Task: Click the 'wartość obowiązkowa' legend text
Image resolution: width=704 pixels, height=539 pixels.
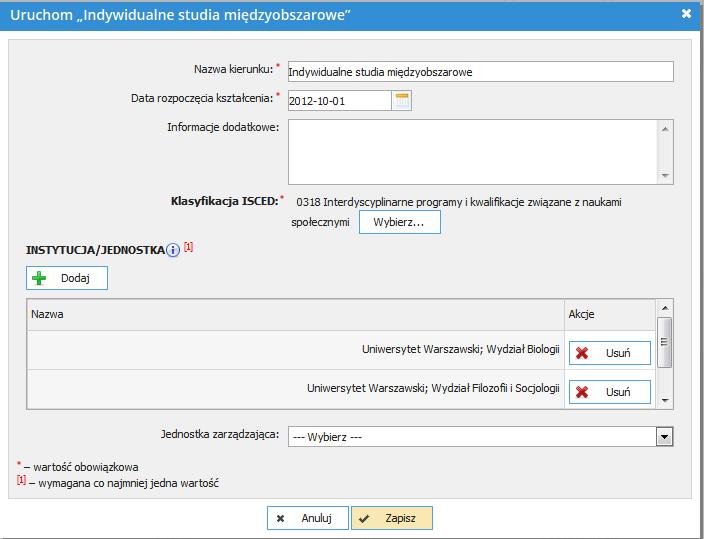Action: click(x=86, y=467)
